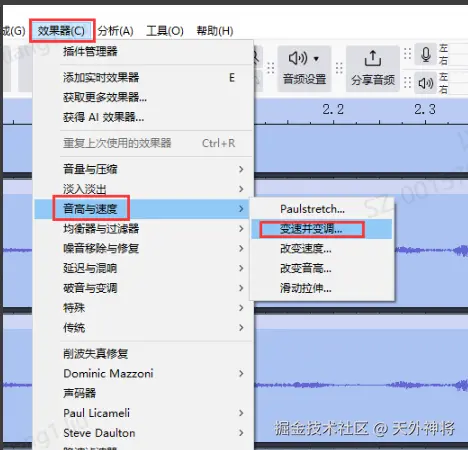The image size is (468, 450).
Task: Expand the 淡入淡出 submenu
Action: point(144,189)
